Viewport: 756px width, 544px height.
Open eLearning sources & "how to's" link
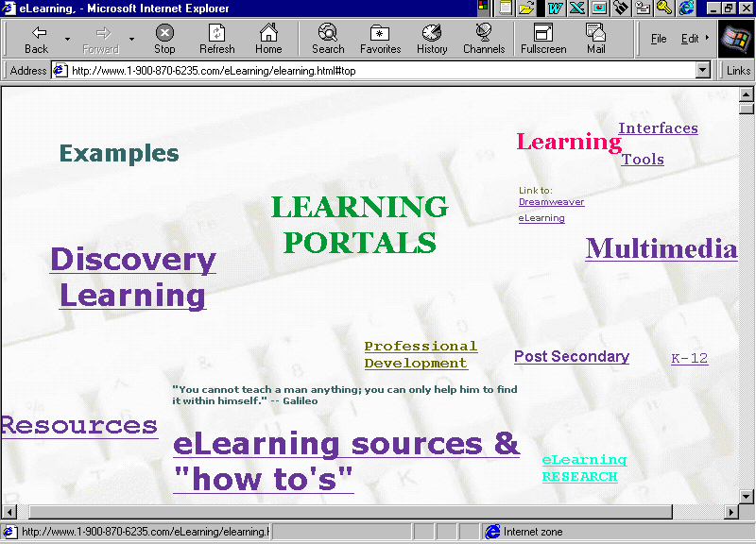pyautogui.click(x=346, y=462)
